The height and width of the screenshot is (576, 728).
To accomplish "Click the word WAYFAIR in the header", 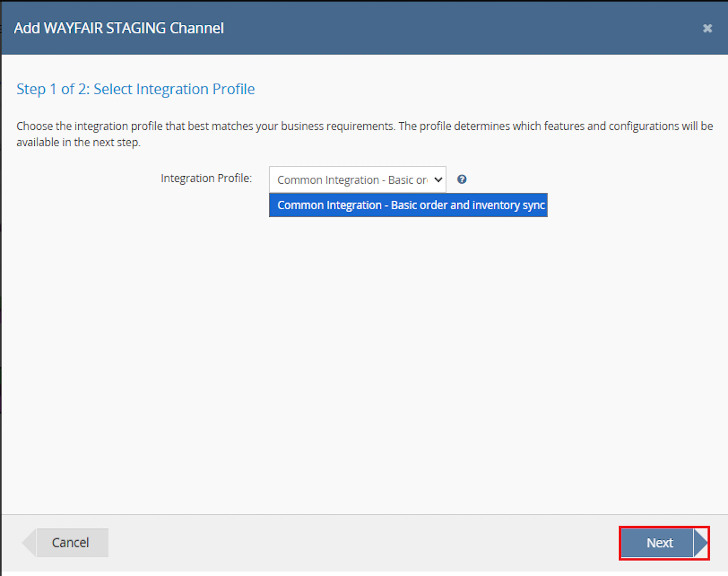I will pyautogui.click(x=73, y=28).
